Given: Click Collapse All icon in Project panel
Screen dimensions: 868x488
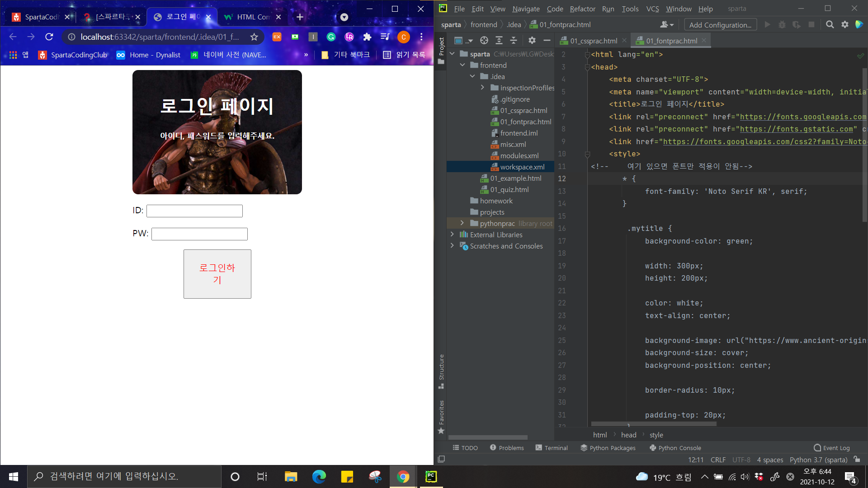Looking at the screenshot, I should point(514,41).
